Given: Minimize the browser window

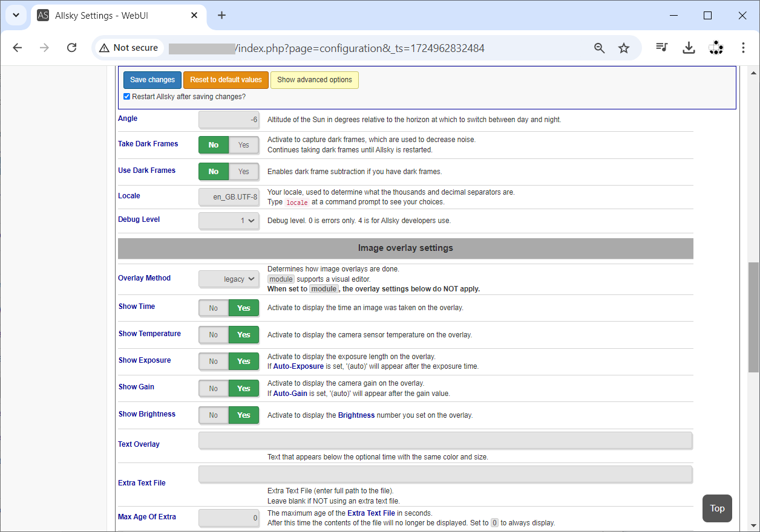Looking at the screenshot, I should (672, 16).
